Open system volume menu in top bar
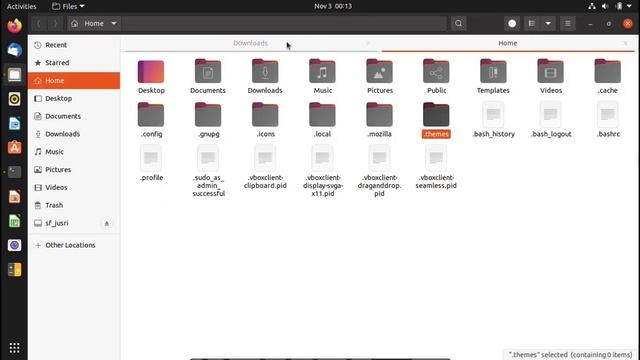Screen dimensions: 640x360 tap(605, 6)
